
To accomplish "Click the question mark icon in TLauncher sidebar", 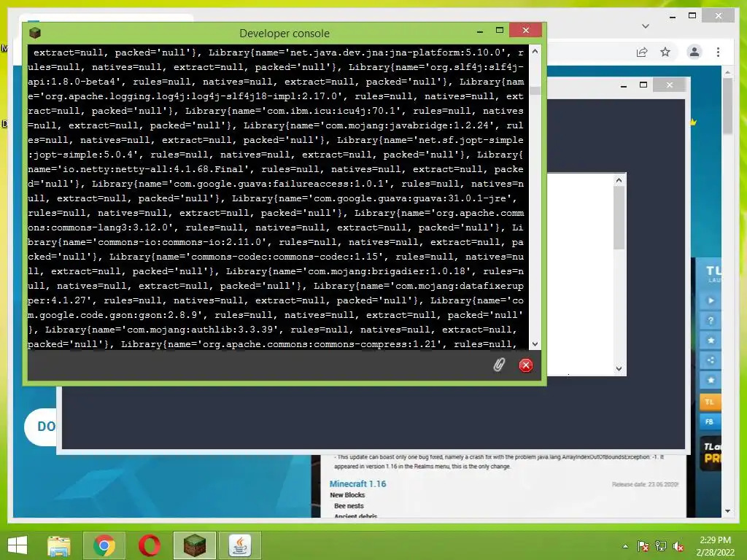I will [x=711, y=321].
